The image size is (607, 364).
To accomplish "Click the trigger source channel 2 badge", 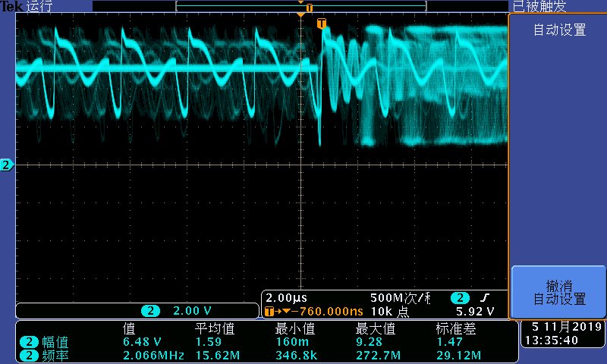I will point(460,298).
